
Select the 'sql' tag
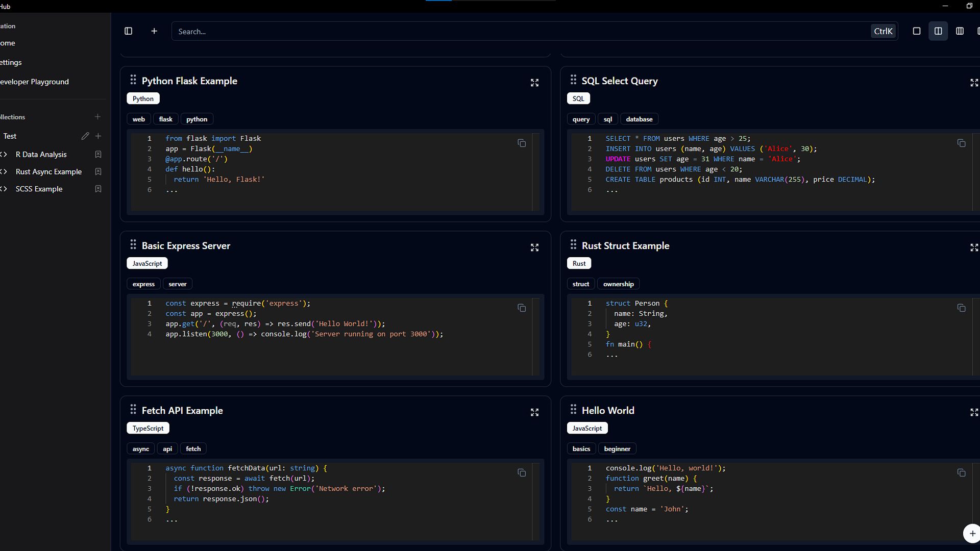pyautogui.click(x=608, y=119)
